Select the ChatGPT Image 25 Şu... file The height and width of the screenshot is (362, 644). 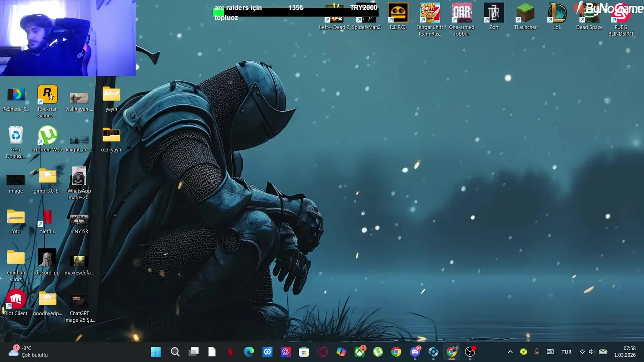pyautogui.click(x=79, y=309)
